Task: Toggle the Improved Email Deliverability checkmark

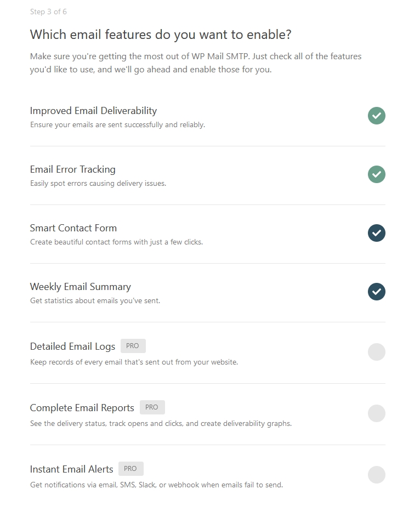Action: (x=377, y=116)
